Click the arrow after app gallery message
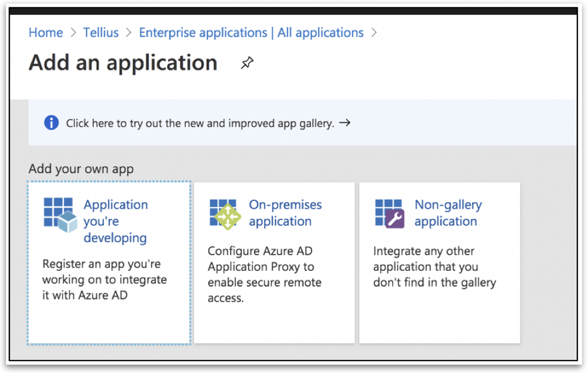This screenshot has height=373, width=588. coord(344,123)
